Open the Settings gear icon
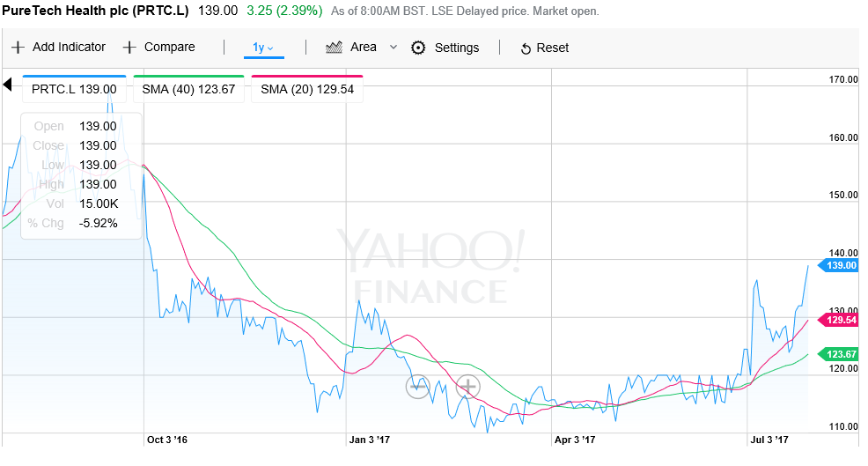Viewport: 868px width, 466px height. 418,48
